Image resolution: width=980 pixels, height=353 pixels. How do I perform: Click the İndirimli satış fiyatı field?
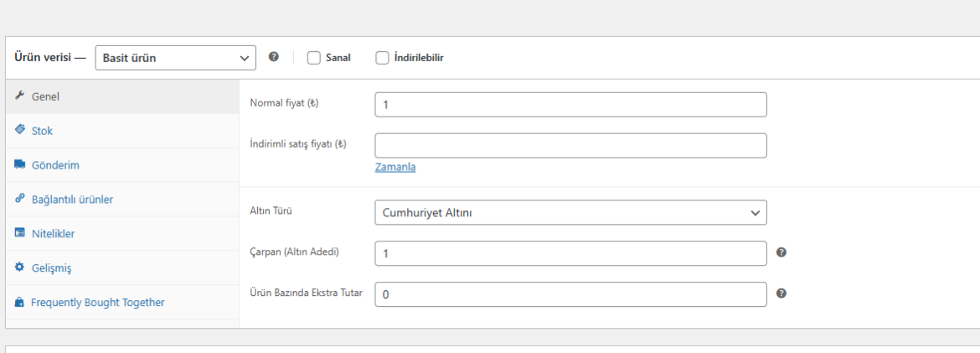(x=570, y=145)
